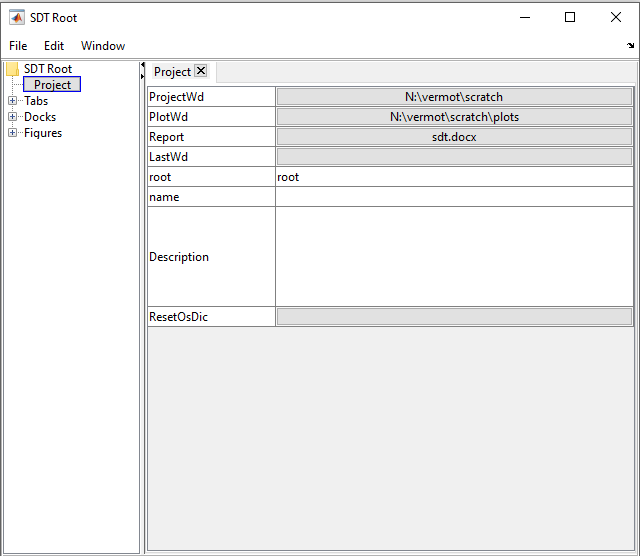The image size is (640, 556).
Task: Expand the Figures tree node
Action: pyautogui.click(x=13, y=133)
